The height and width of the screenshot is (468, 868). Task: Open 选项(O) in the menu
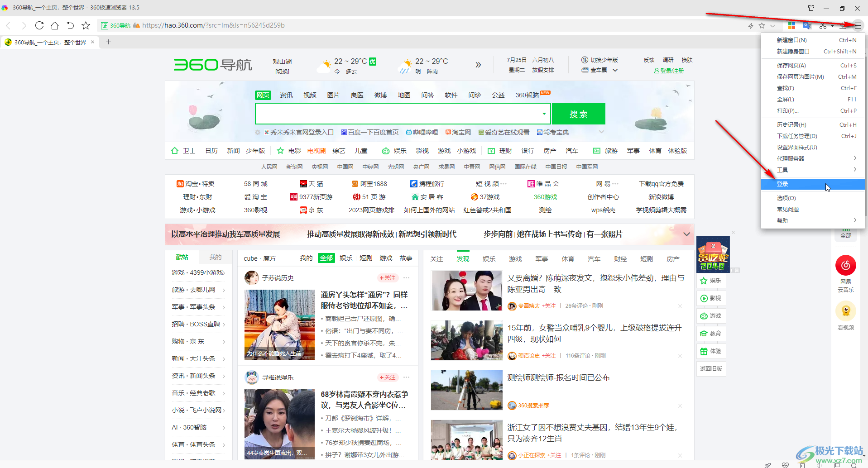(813, 198)
